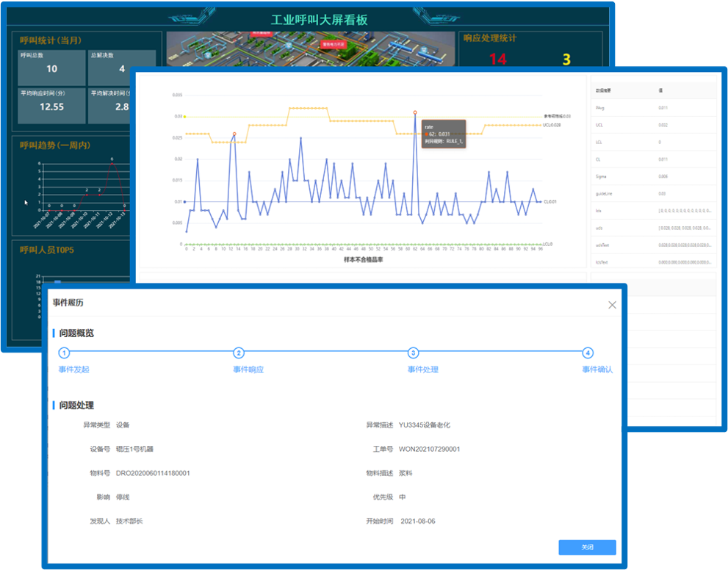Click the 事件响应 step label
728x570 pixels.
coord(248,369)
